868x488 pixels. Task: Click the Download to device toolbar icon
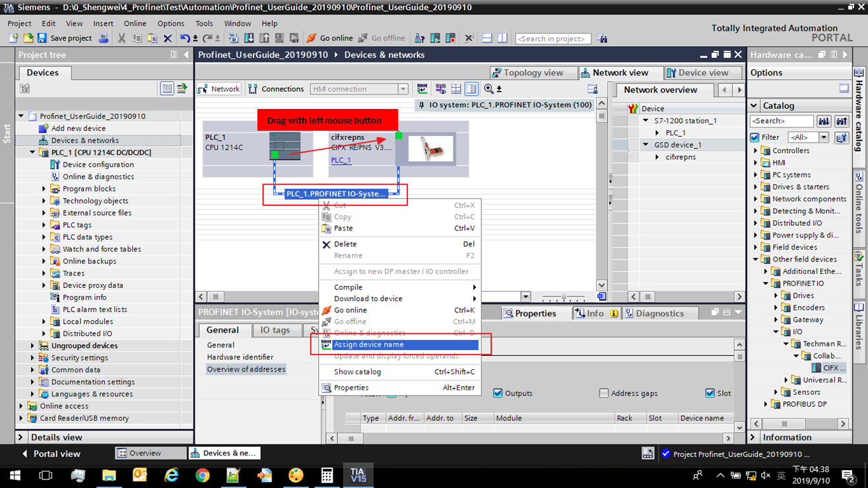tap(249, 38)
